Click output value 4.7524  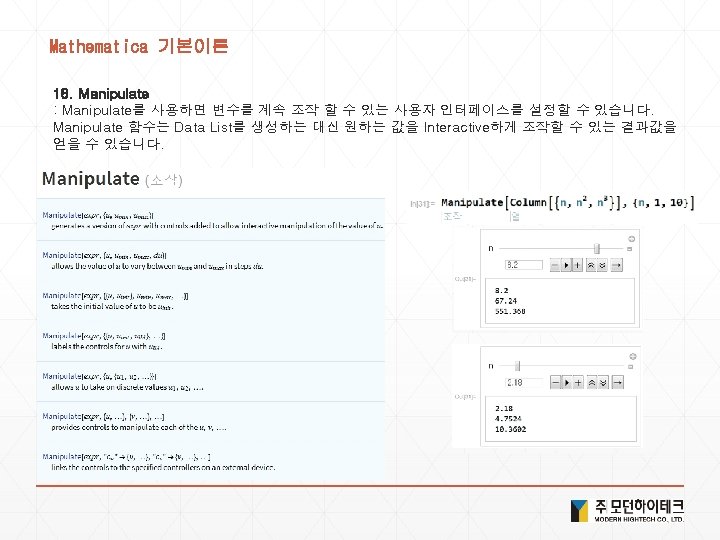[508, 418]
